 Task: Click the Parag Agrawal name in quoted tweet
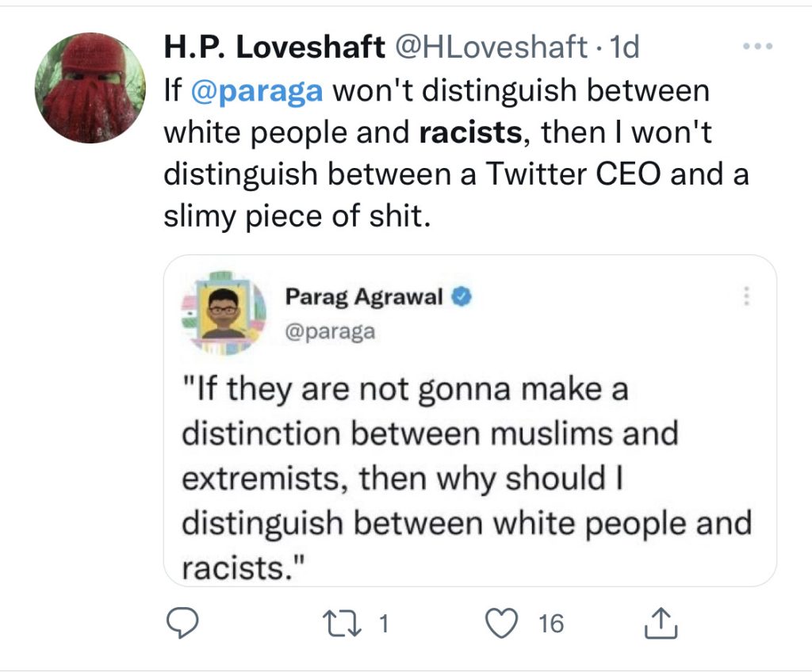click(363, 297)
